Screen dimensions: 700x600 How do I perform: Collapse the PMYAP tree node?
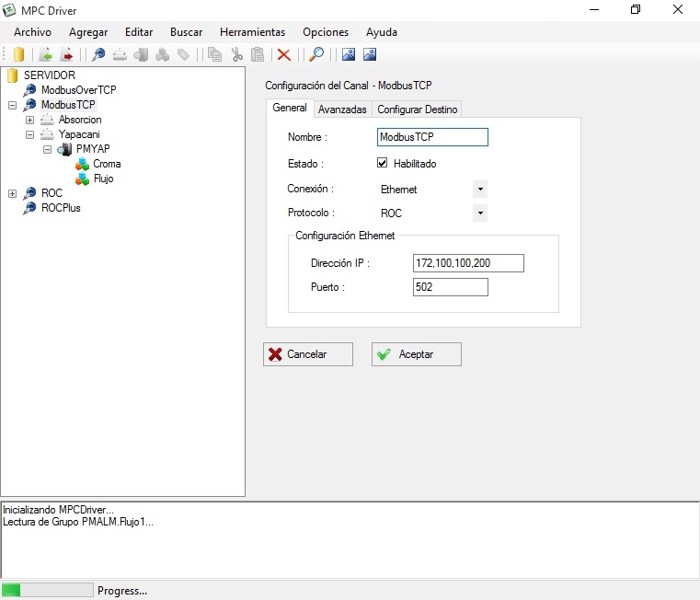pos(47,149)
